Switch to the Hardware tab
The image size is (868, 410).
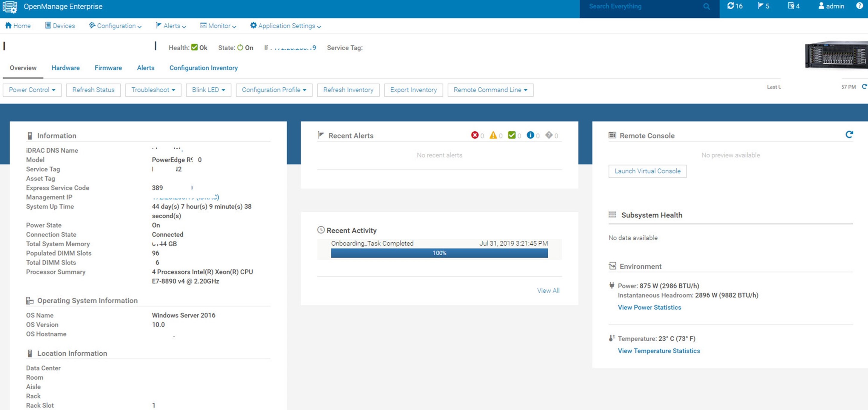point(66,68)
